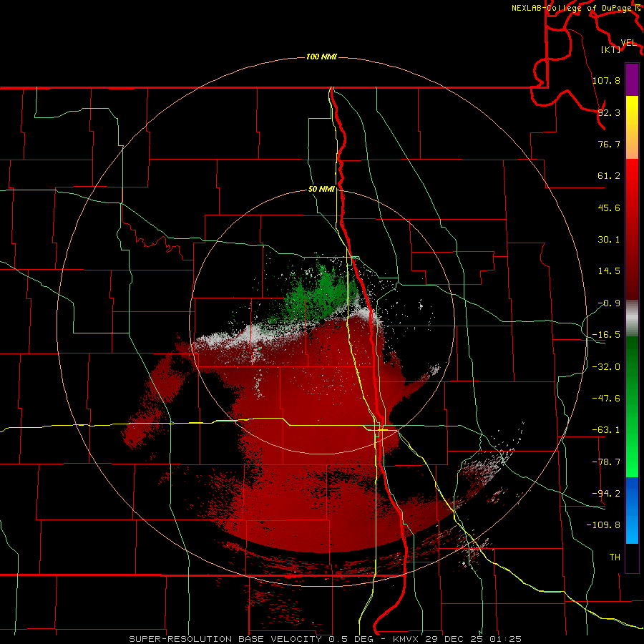
Task: Click the 50 NMI range ring label
Action: pyautogui.click(x=321, y=189)
